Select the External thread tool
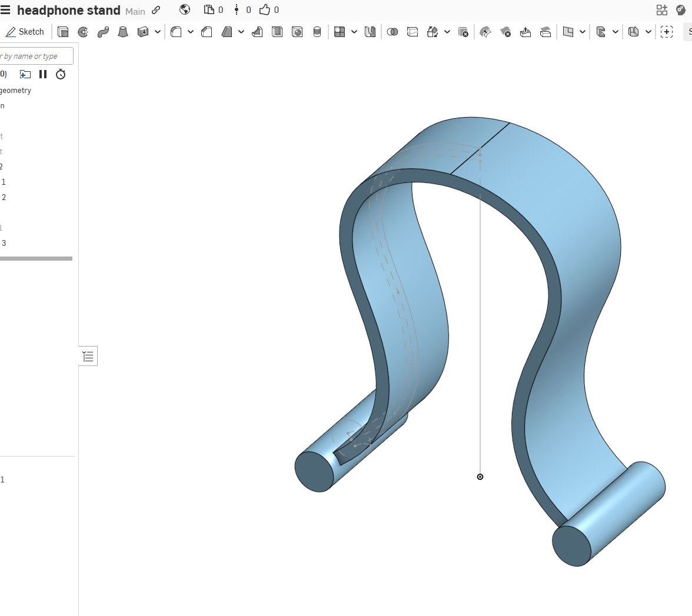This screenshot has width=692, height=616. pos(317,32)
